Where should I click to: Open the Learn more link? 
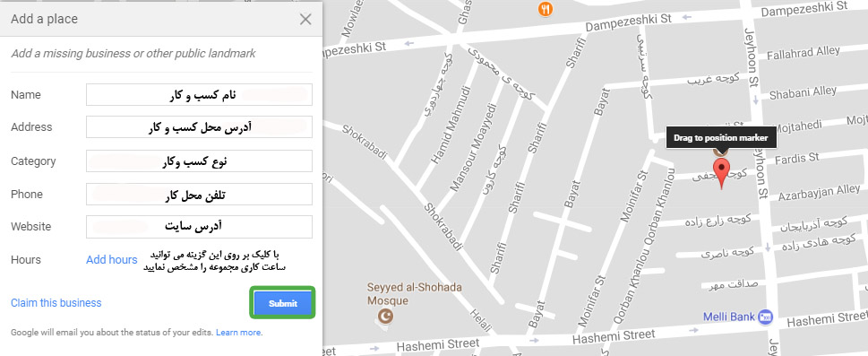[x=238, y=333]
